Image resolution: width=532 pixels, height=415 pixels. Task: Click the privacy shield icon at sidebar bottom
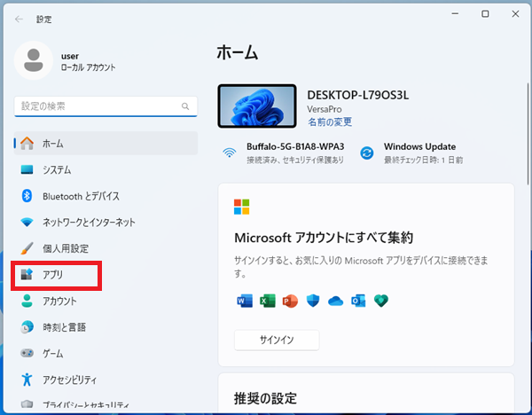(27, 404)
